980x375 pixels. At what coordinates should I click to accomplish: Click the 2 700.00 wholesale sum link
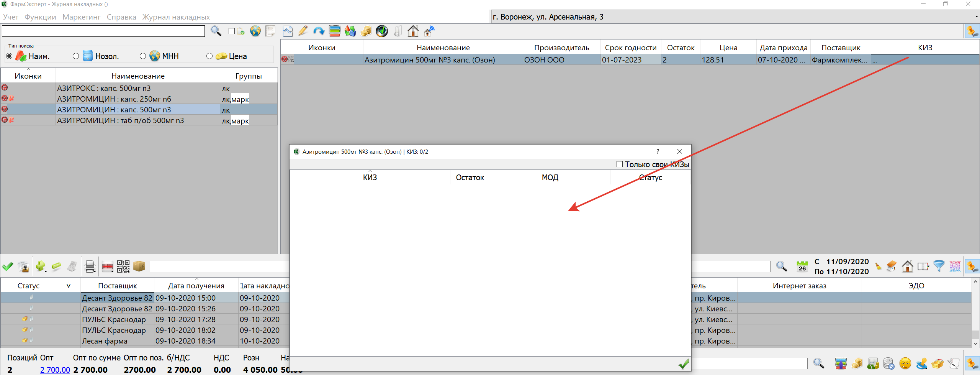tap(55, 370)
